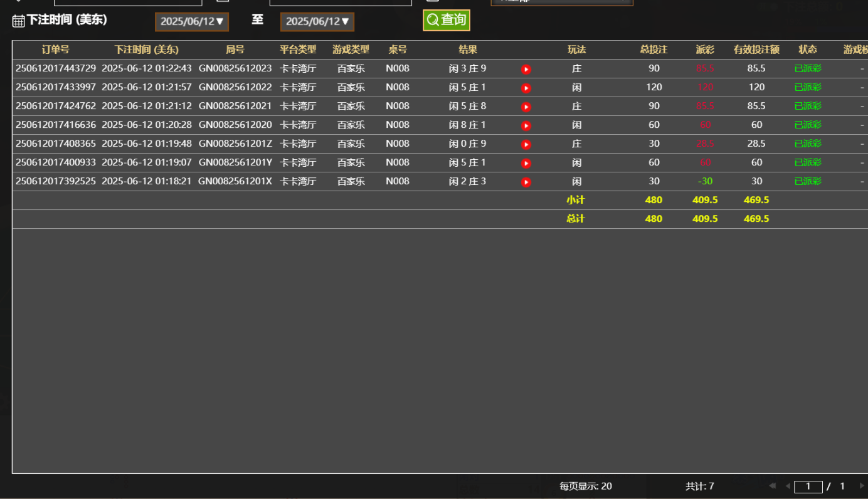
Task: Click the green 查询 search button
Action: click(x=446, y=20)
